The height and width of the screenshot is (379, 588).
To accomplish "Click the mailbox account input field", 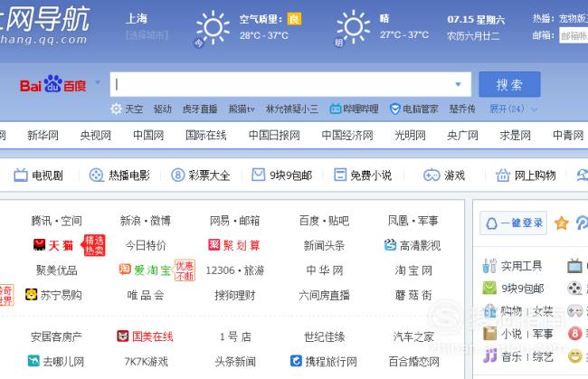I will (574, 35).
